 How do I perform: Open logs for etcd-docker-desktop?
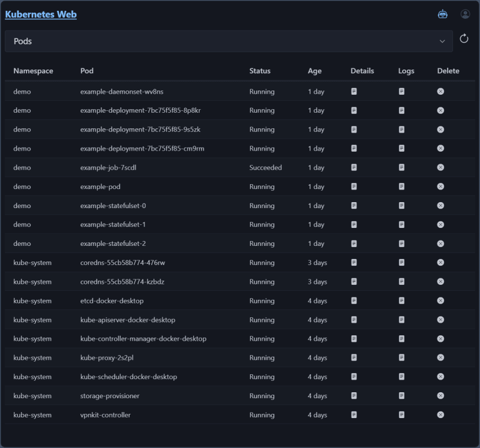point(401,301)
